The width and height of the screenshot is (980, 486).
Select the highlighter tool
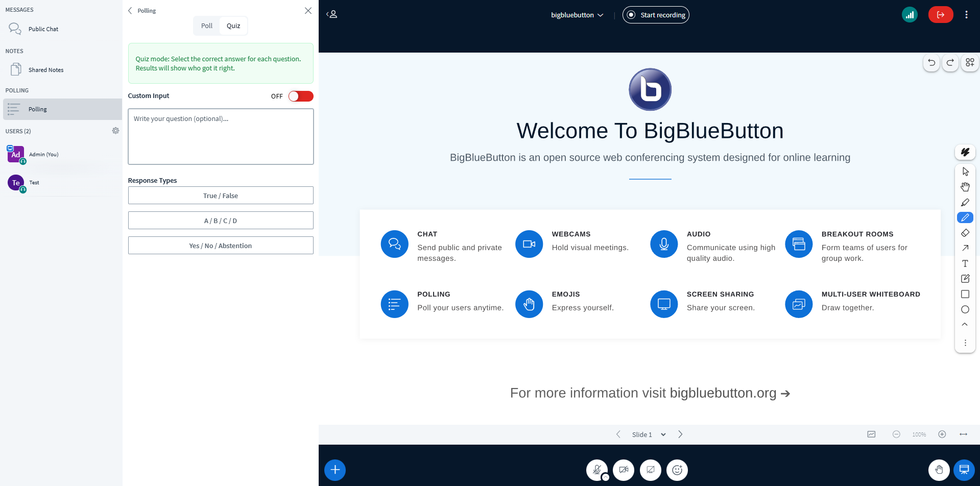pos(965,202)
